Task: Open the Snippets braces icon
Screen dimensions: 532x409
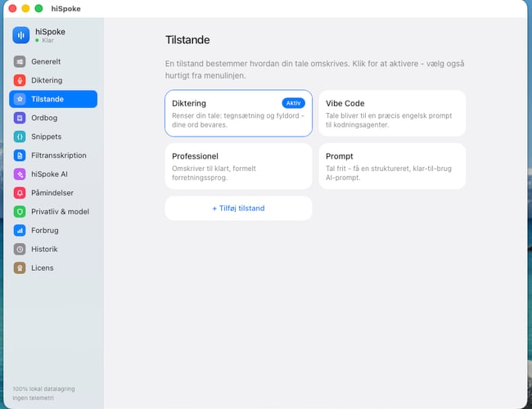Action: 20,137
